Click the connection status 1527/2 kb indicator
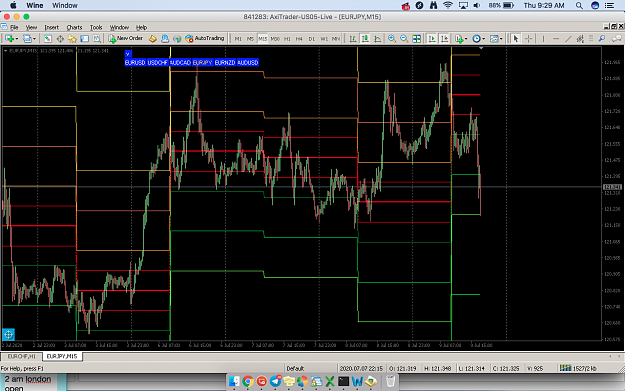 pyautogui.click(x=578, y=368)
